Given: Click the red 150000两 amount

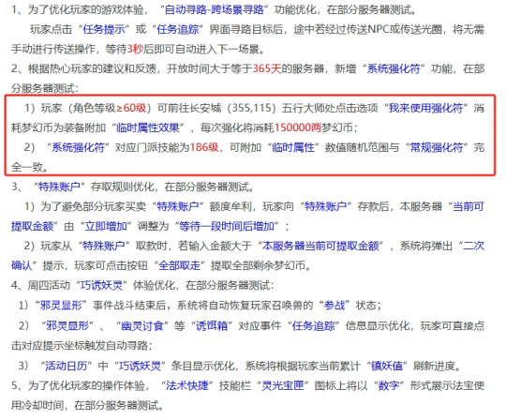Looking at the screenshot, I should (x=298, y=127).
